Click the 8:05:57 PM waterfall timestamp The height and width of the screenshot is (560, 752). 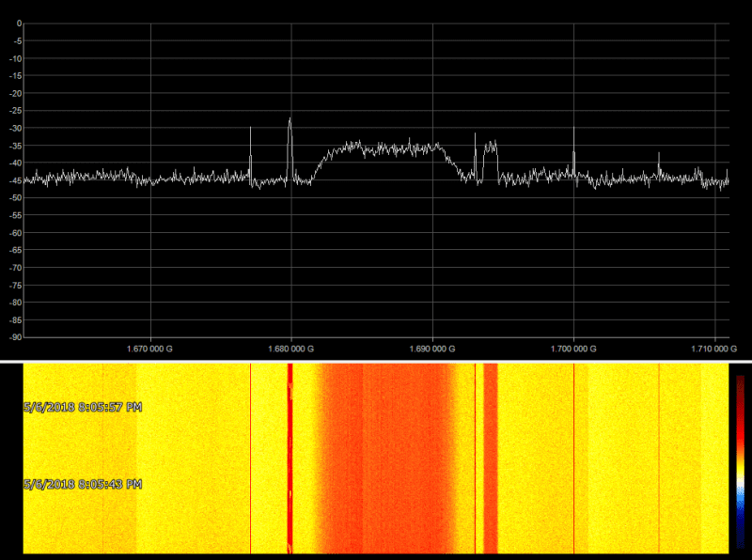point(83,407)
